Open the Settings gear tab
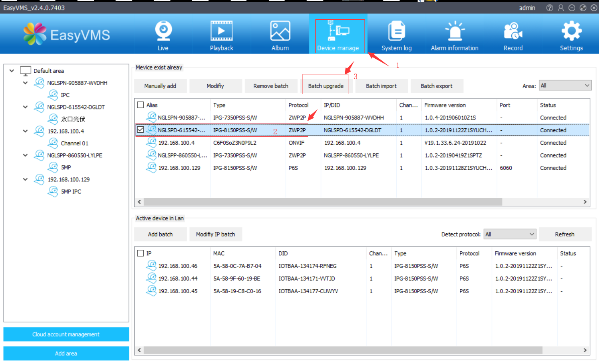The image size is (599, 364). [x=571, y=35]
